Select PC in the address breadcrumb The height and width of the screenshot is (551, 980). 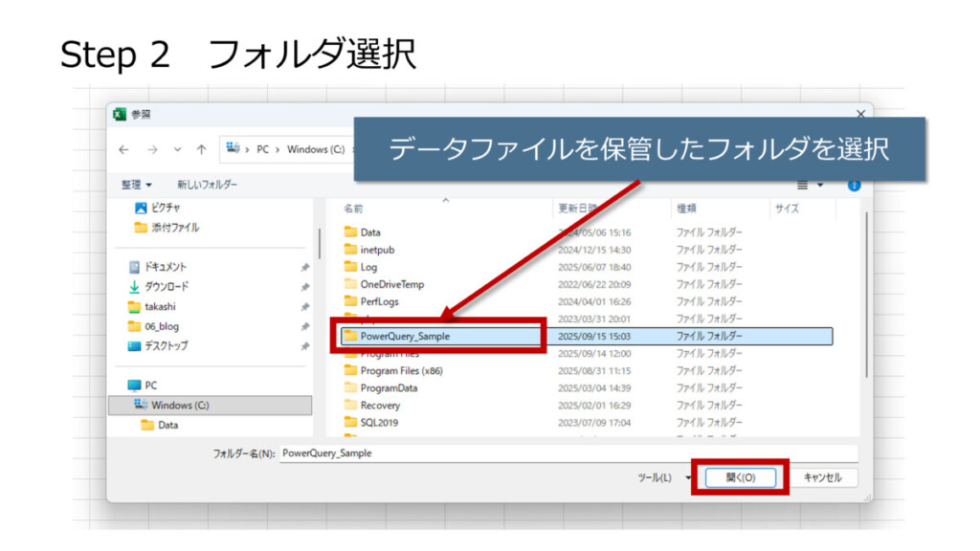click(262, 149)
